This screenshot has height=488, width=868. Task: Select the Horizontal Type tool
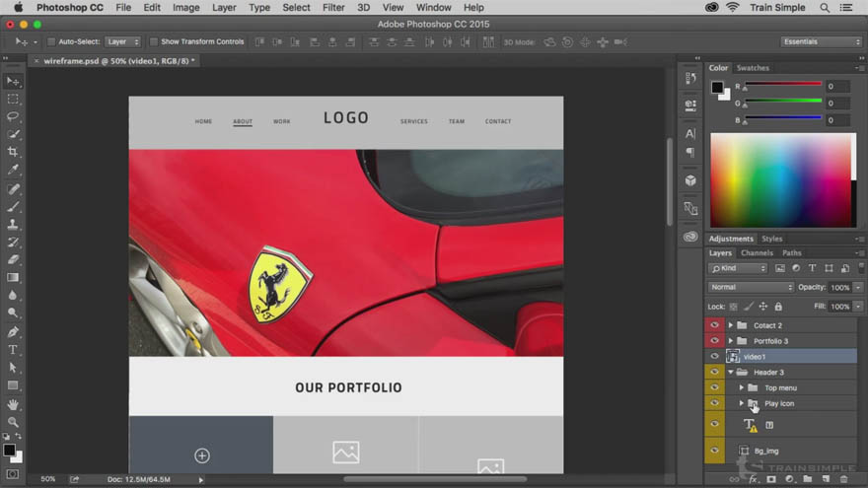[13, 350]
